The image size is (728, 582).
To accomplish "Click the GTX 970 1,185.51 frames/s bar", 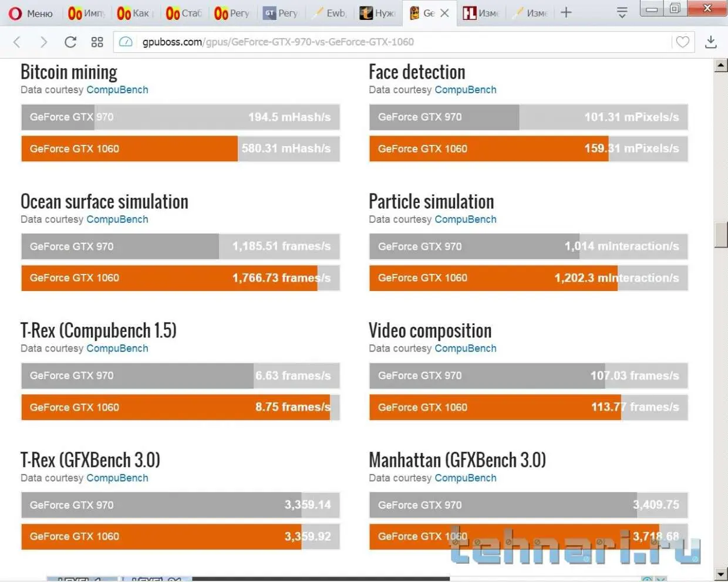I will (x=181, y=246).
